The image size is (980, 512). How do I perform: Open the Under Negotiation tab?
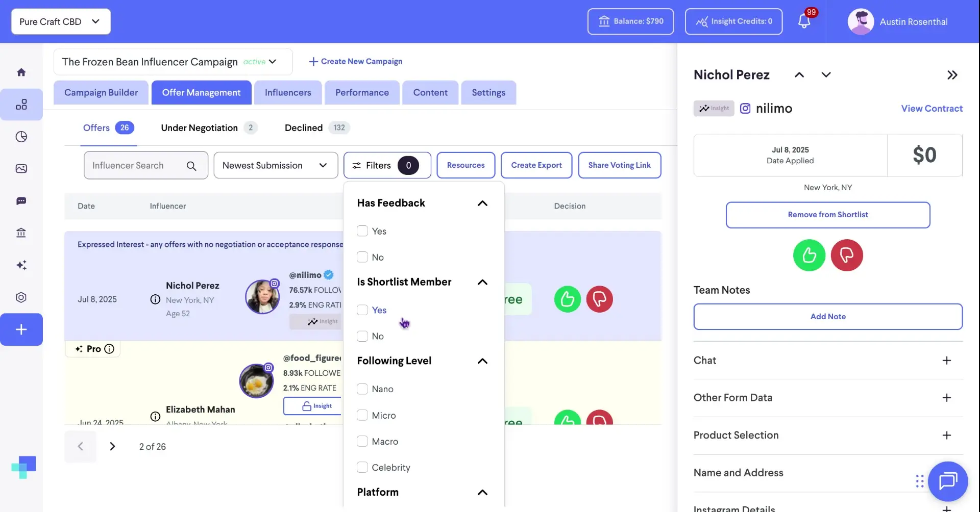(x=199, y=127)
